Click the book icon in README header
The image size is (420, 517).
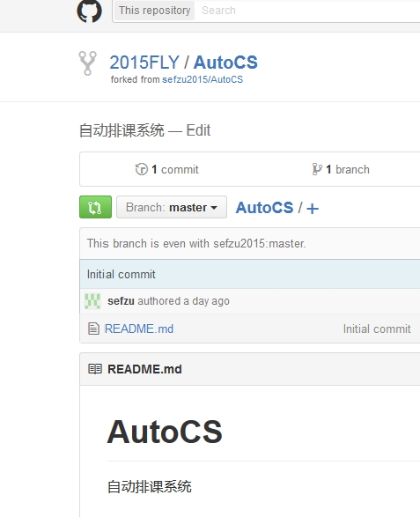95,369
